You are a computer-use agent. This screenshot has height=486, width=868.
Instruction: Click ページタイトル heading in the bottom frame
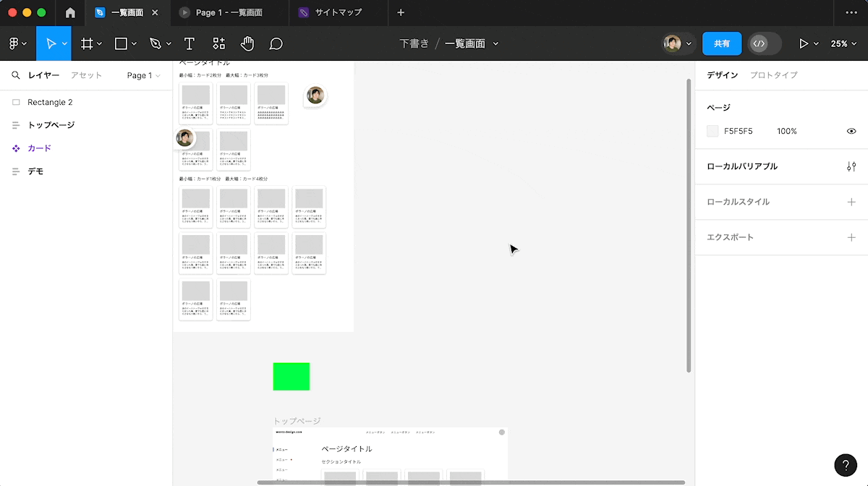346,449
